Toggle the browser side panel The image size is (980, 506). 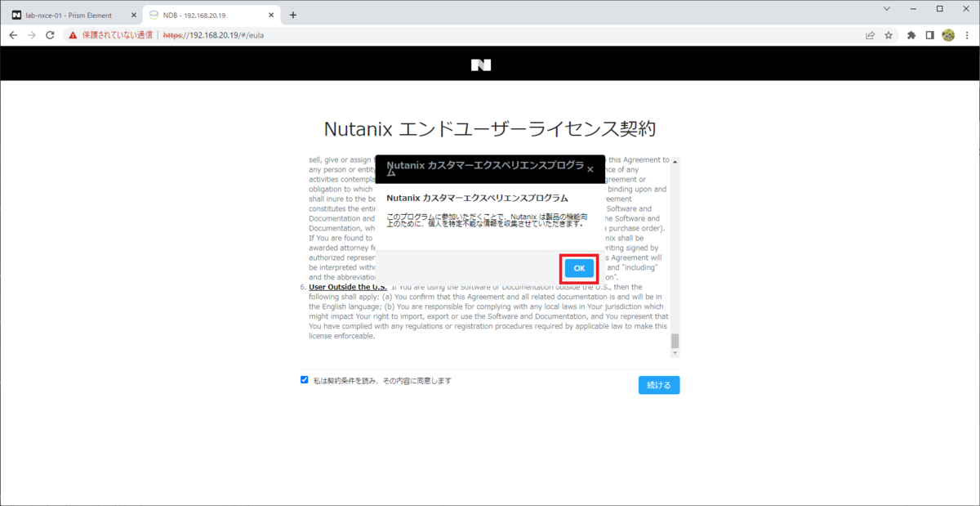pyautogui.click(x=929, y=35)
